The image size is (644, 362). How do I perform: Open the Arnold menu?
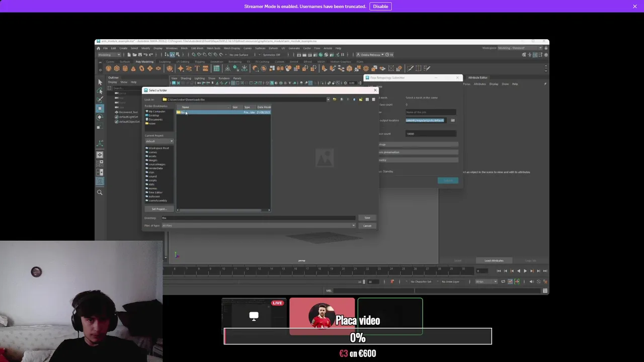click(328, 48)
